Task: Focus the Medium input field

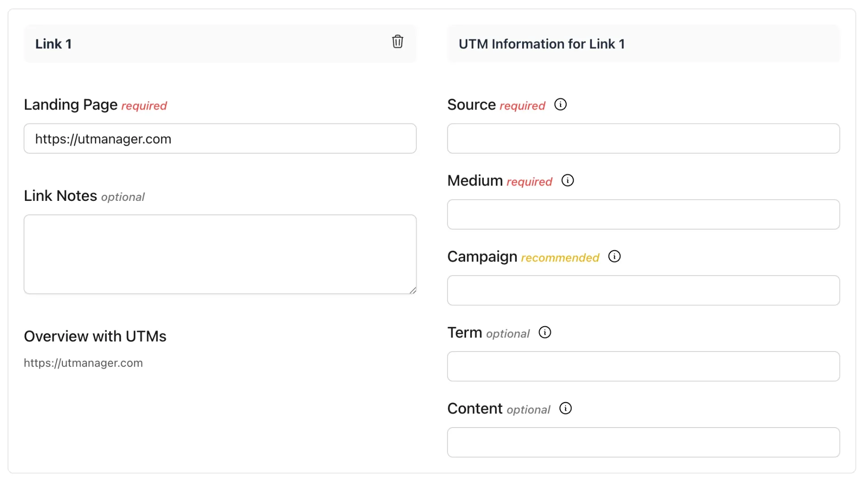Action: (643, 214)
